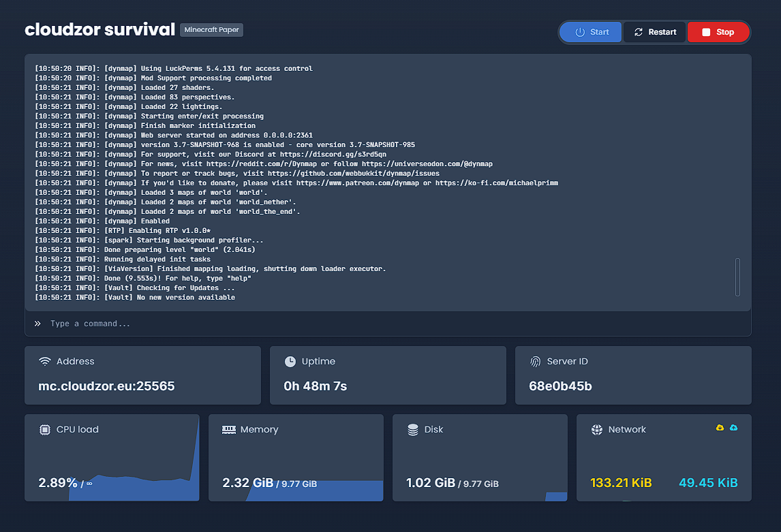Image resolution: width=781 pixels, height=532 pixels.
Task: Click the fingerprint icon beside Server ID
Action: 536,361
